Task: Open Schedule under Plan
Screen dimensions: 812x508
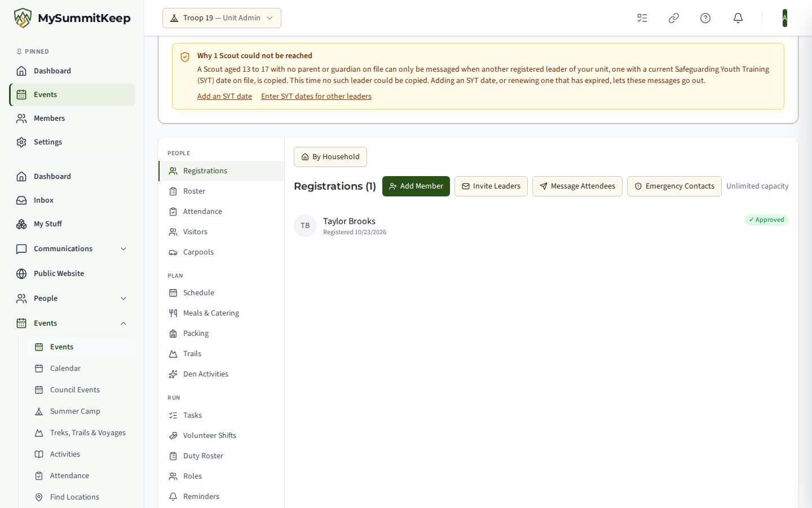Action: pyautogui.click(x=222, y=293)
